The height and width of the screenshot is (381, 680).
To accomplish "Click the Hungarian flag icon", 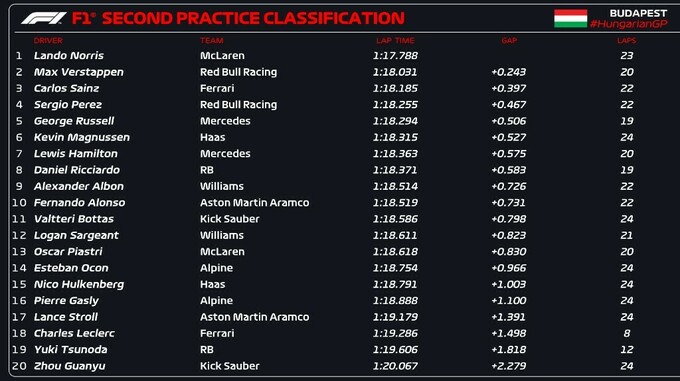I will (570, 18).
